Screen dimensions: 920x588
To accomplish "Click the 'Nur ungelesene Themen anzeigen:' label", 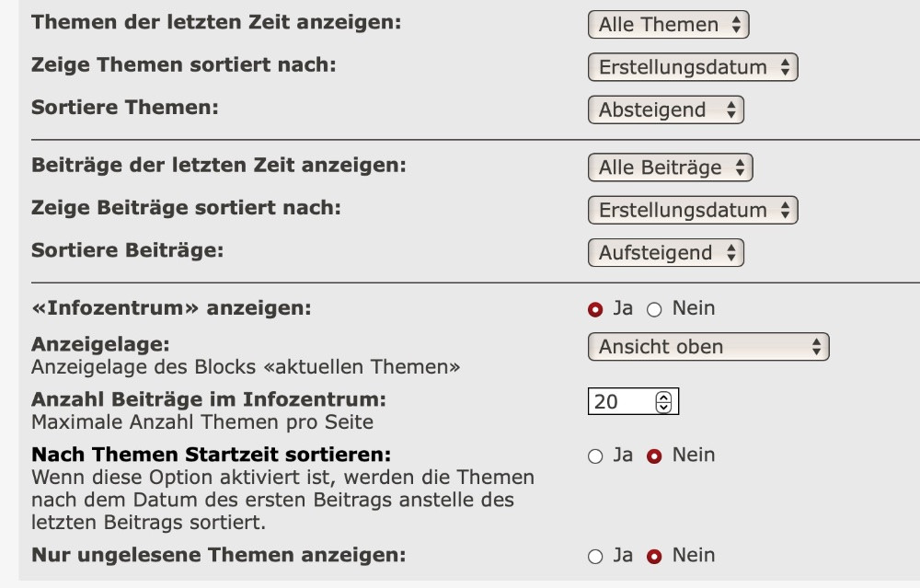I will pos(218,555).
